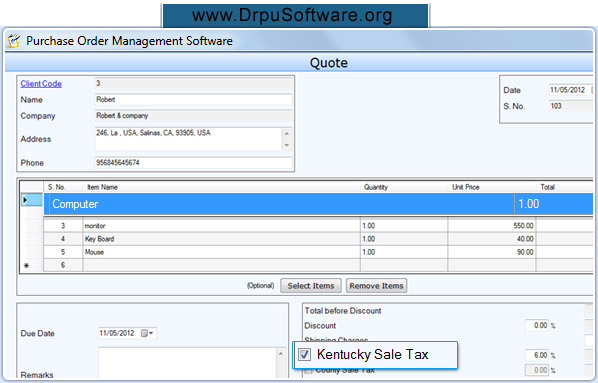This screenshot has width=598, height=383.
Task: Click the new row asterisk marker
Action: pyautogui.click(x=27, y=266)
